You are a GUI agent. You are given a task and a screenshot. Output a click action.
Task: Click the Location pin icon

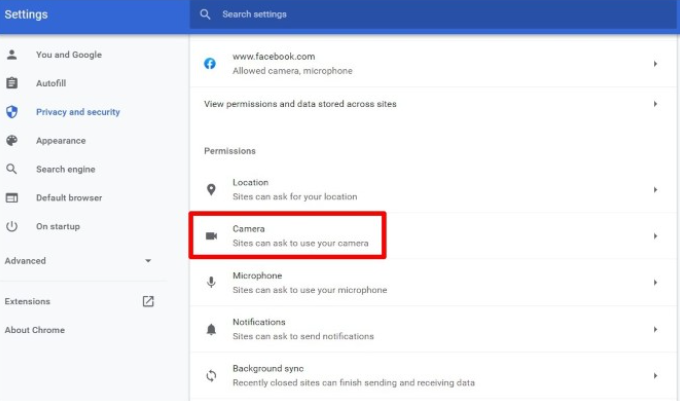(211, 189)
